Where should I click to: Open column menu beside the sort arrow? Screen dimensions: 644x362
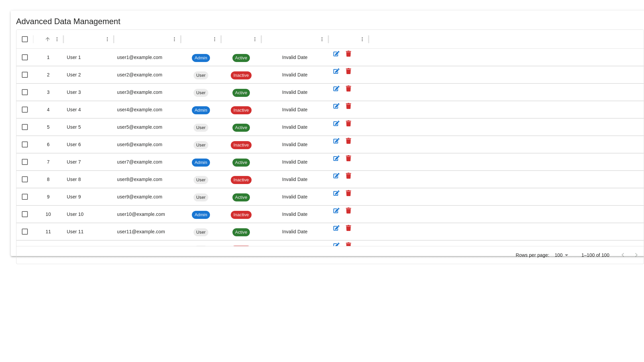click(57, 39)
